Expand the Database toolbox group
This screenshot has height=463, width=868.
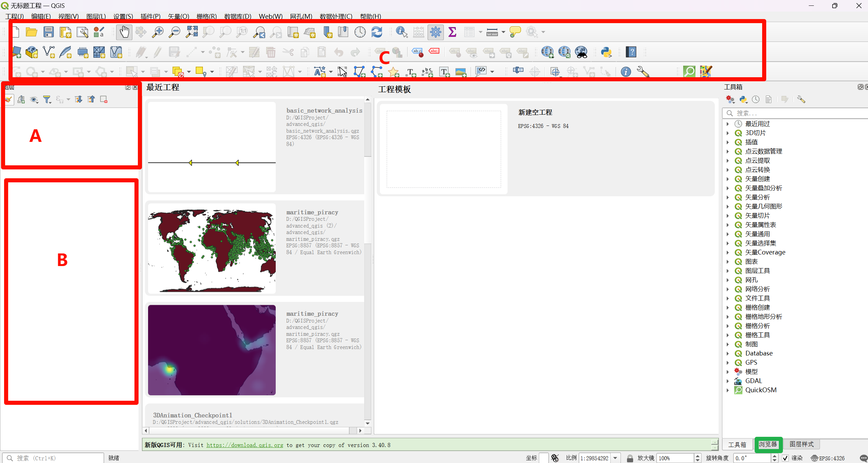pyautogui.click(x=728, y=353)
